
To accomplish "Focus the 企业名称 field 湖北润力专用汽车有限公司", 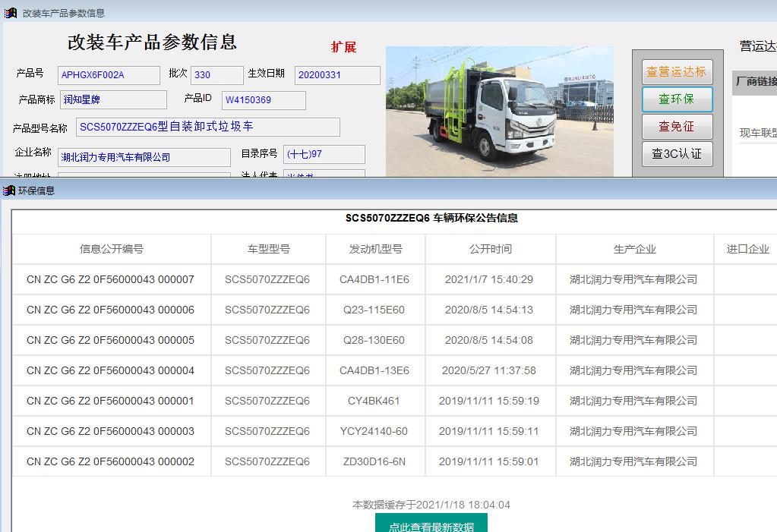I will tap(144, 158).
